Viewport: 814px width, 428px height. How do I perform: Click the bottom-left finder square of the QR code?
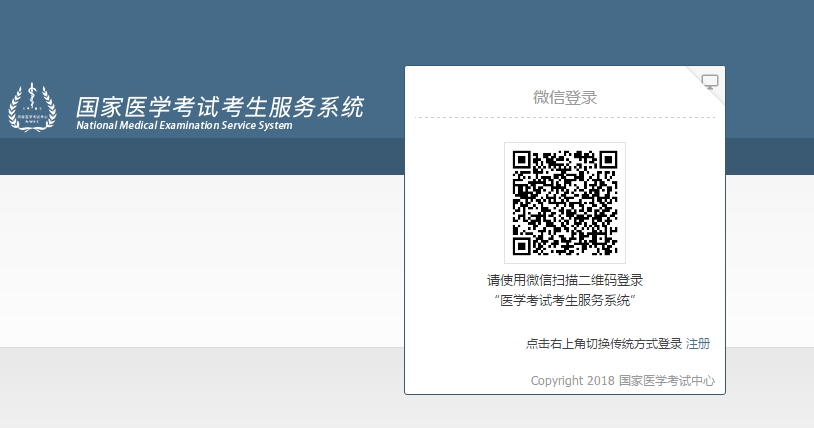click(x=521, y=246)
